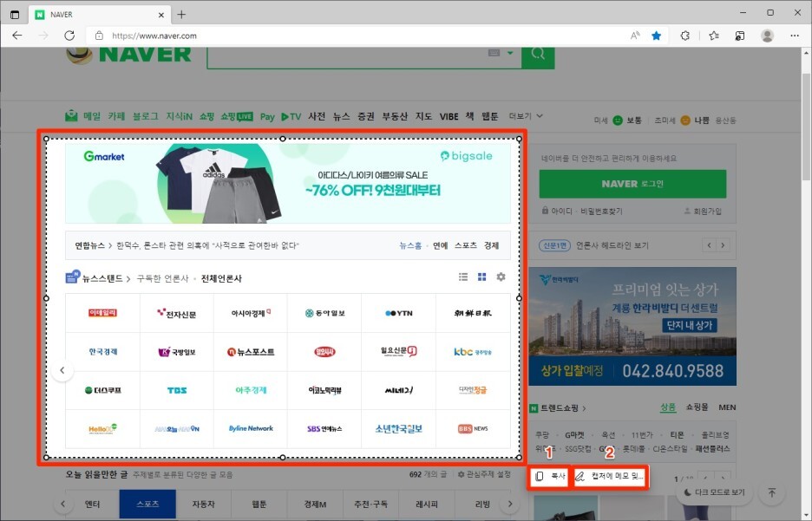
Task: Open 지식iN from the service menu
Action: [180, 116]
